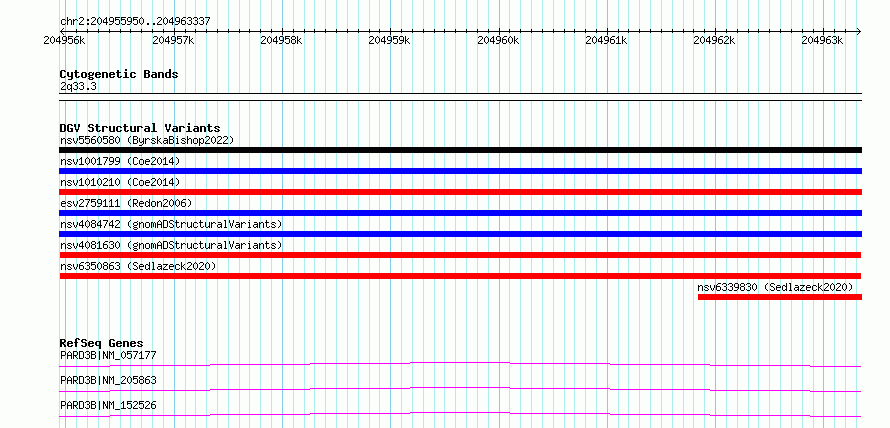Click the 204960k ruler tick label
890x428 pixels.
click(x=498, y=40)
